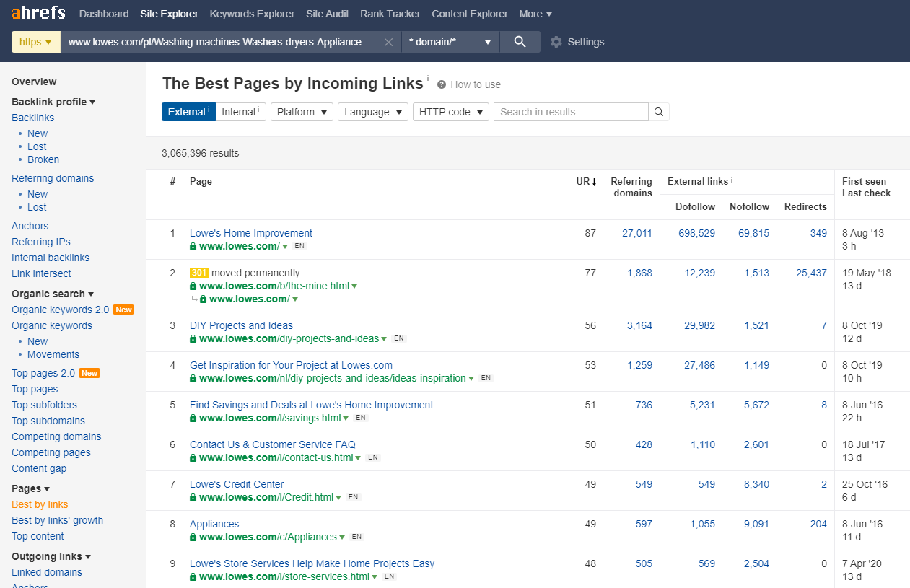
Task: Open Lowe's Home Improvement page link
Action: tap(251, 233)
